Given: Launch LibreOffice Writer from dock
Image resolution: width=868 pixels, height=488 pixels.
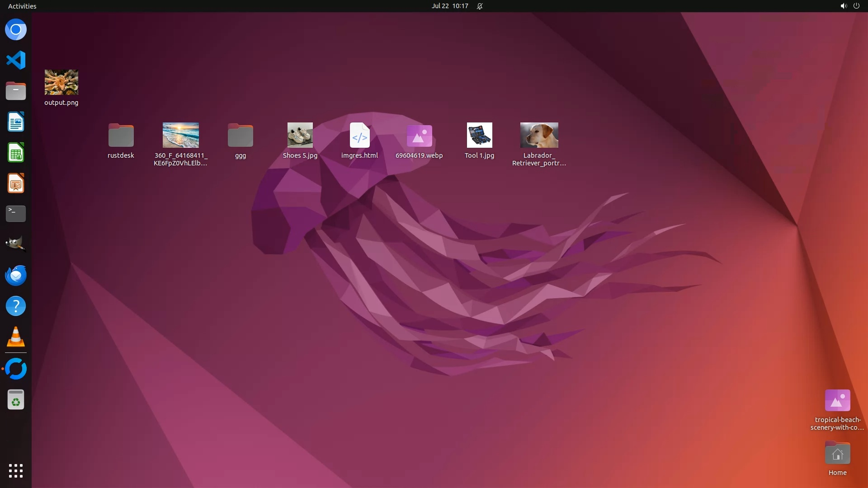Looking at the screenshot, I should point(16,122).
